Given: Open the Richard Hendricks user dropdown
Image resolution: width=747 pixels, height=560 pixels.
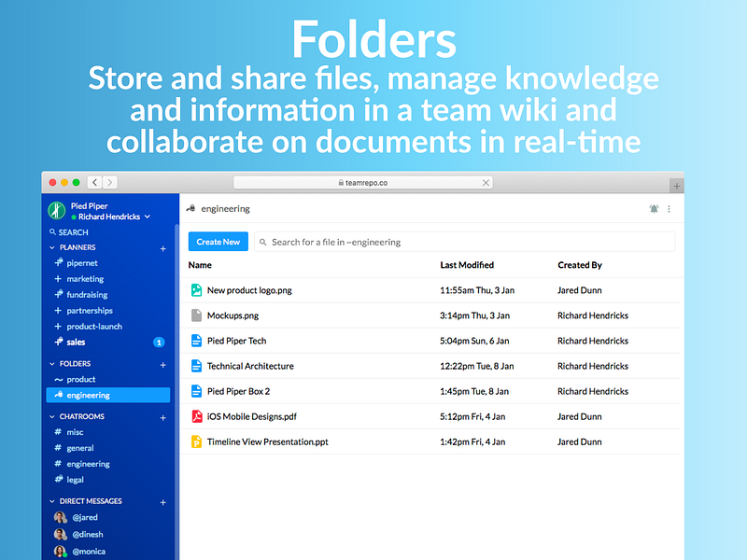Looking at the screenshot, I should point(110,217).
